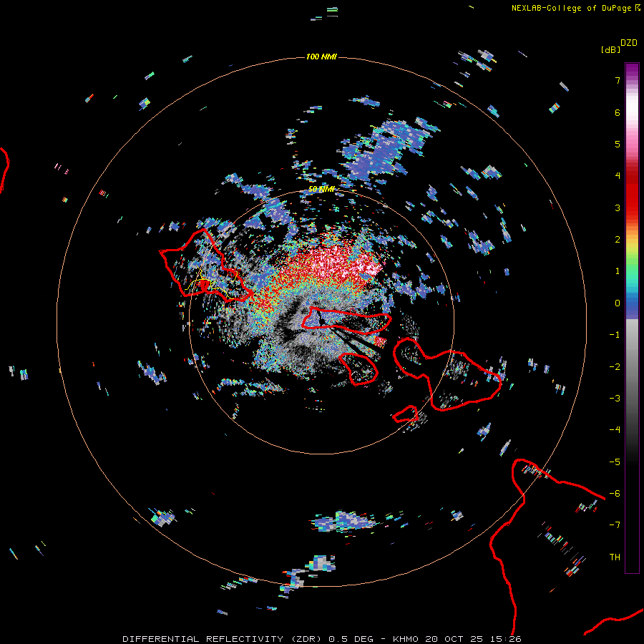Click the 0.5 DEG elevation text
This screenshot has width=644, height=644.
351,639
